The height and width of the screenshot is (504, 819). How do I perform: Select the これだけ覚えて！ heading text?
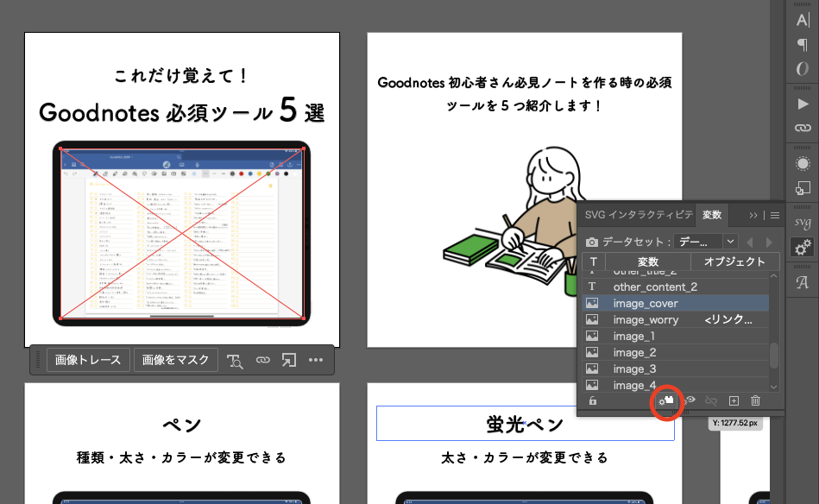pyautogui.click(x=181, y=76)
